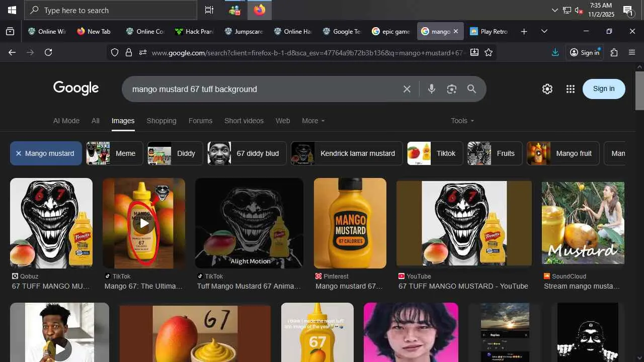Viewport: 644px width, 362px height.
Task: Click the muted volume tray icon
Action: [579, 11]
